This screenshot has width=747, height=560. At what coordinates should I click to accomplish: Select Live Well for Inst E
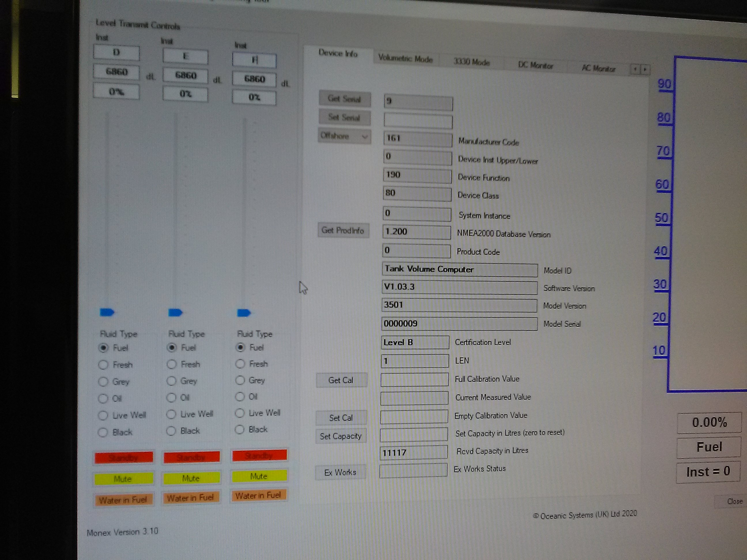coord(171,414)
